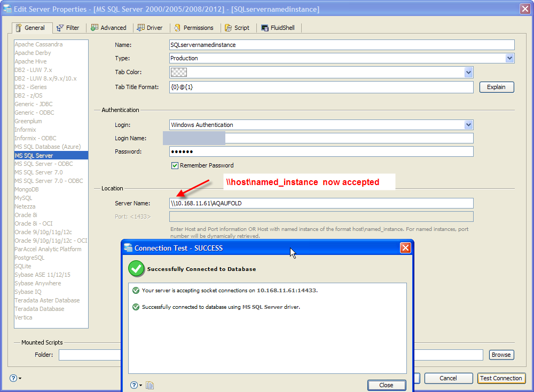534x392 pixels.
Task: Select SQLite in server list
Action: (23, 266)
